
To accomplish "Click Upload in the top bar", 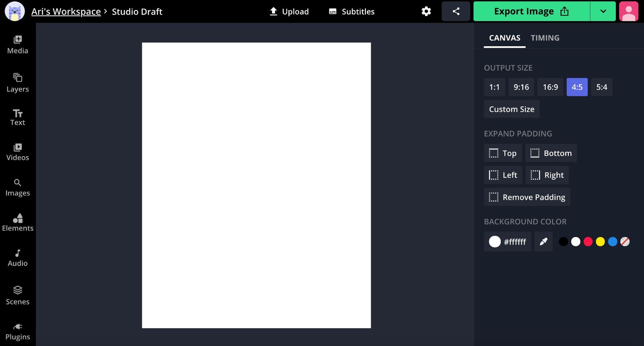I will [x=289, y=11].
